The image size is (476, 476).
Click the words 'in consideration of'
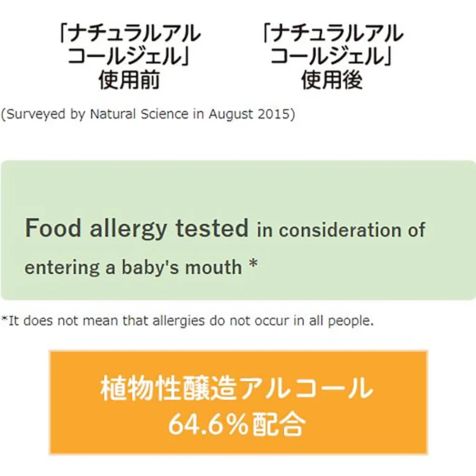[x=341, y=230]
